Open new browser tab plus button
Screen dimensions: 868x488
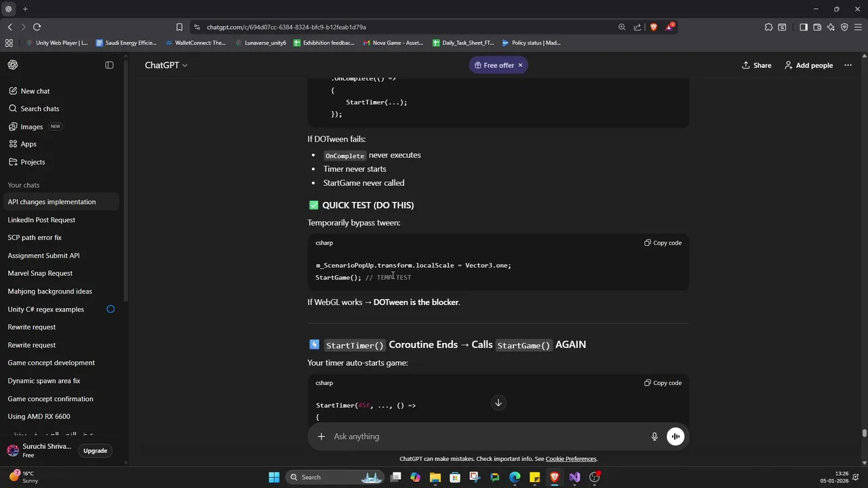pyautogui.click(x=25, y=9)
